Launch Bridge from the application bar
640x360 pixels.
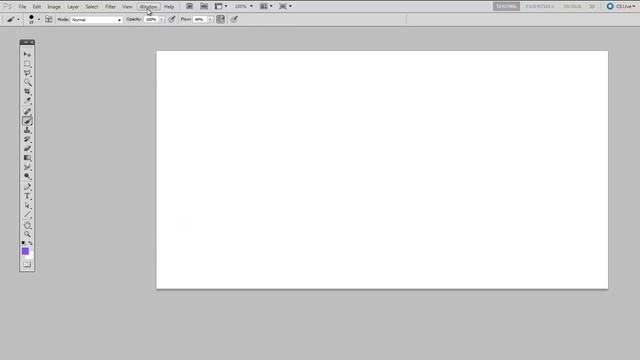(189, 7)
